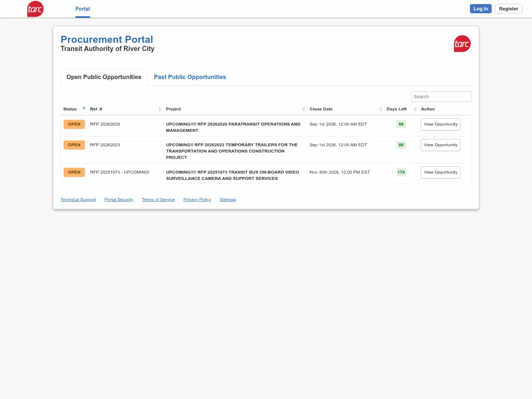The width and height of the screenshot is (532, 399).
Task: Click OPEN status badge for RFP 20262020
Action: (74, 125)
